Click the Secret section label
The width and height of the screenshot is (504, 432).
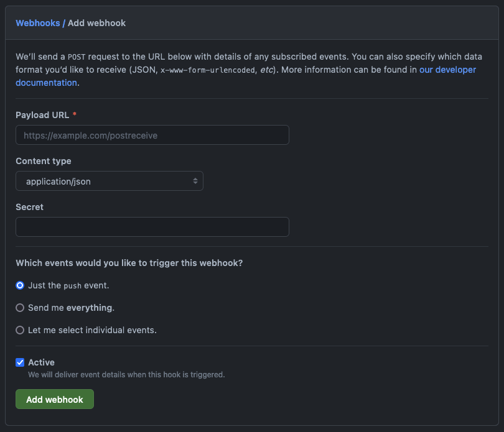click(28, 206)
